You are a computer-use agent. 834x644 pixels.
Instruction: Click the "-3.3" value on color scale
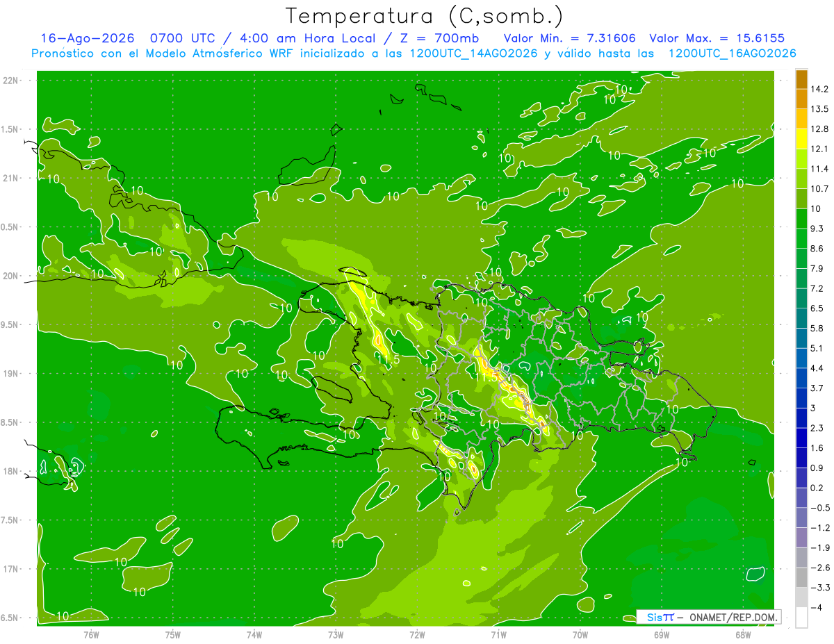[x=819, y=588]
